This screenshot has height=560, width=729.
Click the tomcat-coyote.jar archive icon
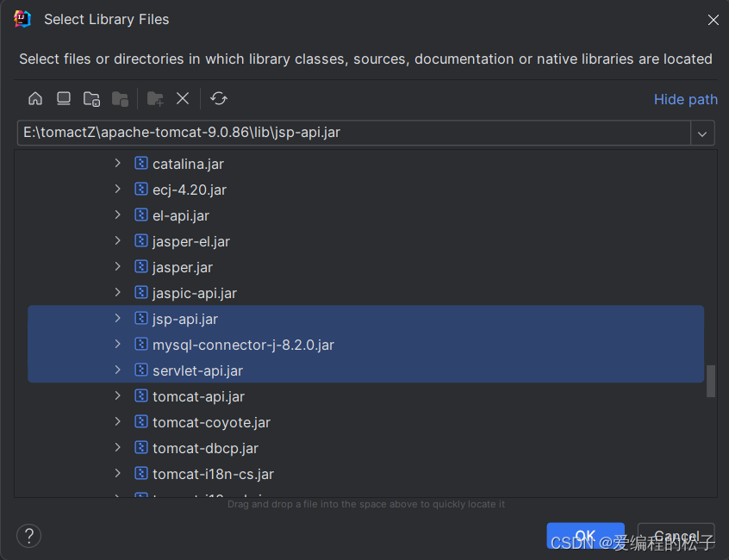[140, 421]
